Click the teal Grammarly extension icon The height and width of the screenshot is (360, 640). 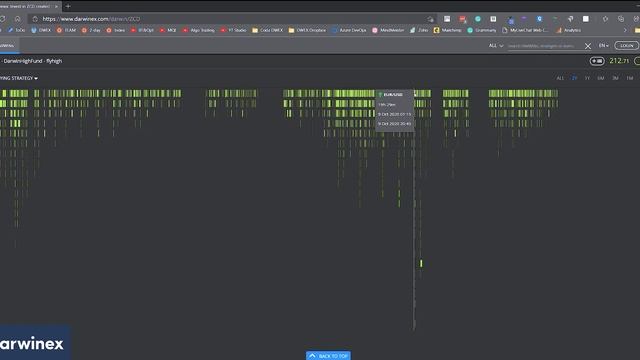click(x=478, y=19)
